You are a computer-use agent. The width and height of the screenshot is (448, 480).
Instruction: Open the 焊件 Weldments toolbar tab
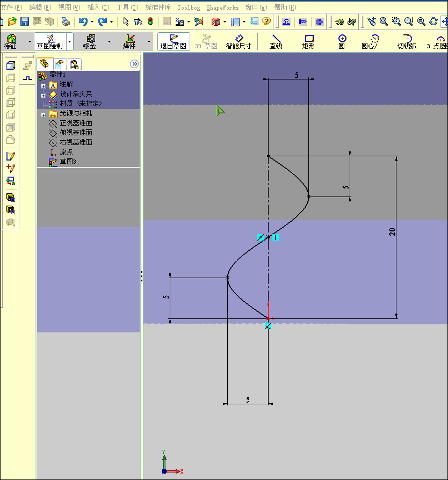[x=129, y=42]
